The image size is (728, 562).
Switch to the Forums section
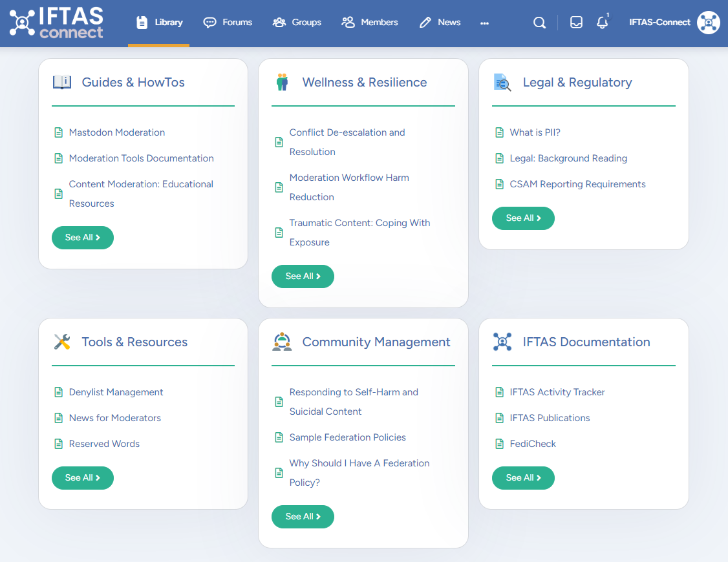228,22
